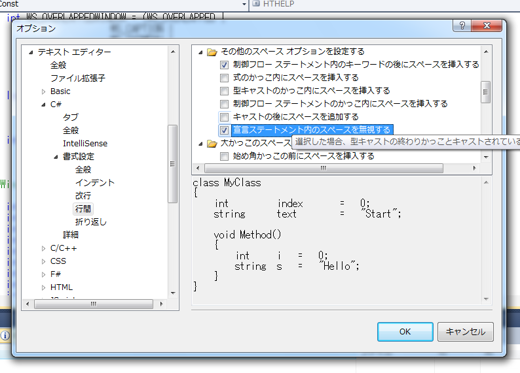This screenshot has width=520, height=373.
Task: Click tree panel scroll-down arrow
Action: [x=172, y=293]
